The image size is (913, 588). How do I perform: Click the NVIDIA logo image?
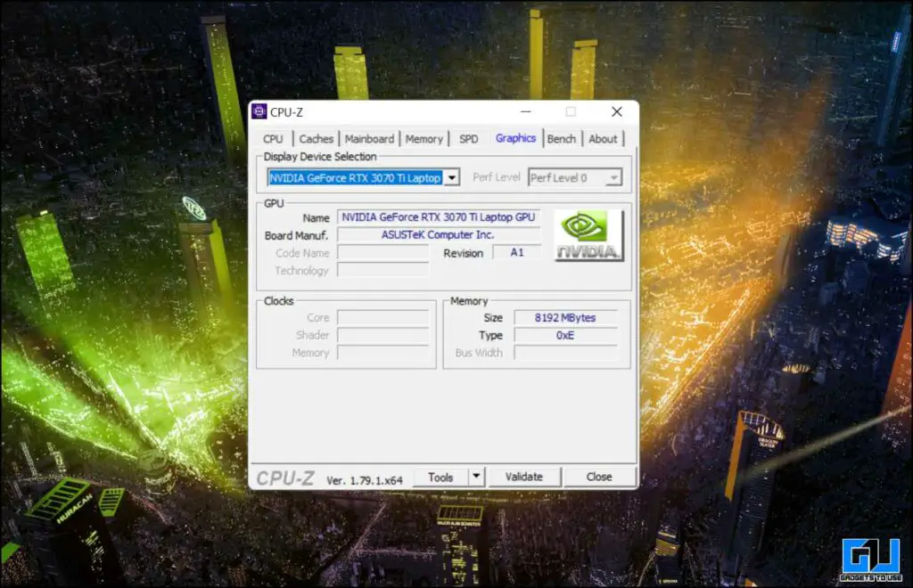point(588,235)
